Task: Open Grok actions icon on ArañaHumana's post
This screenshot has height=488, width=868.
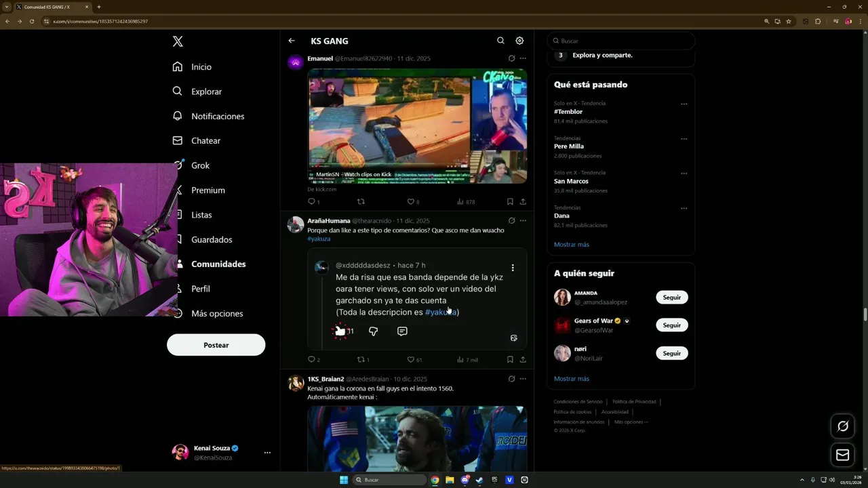Action: tap(511, 220)
